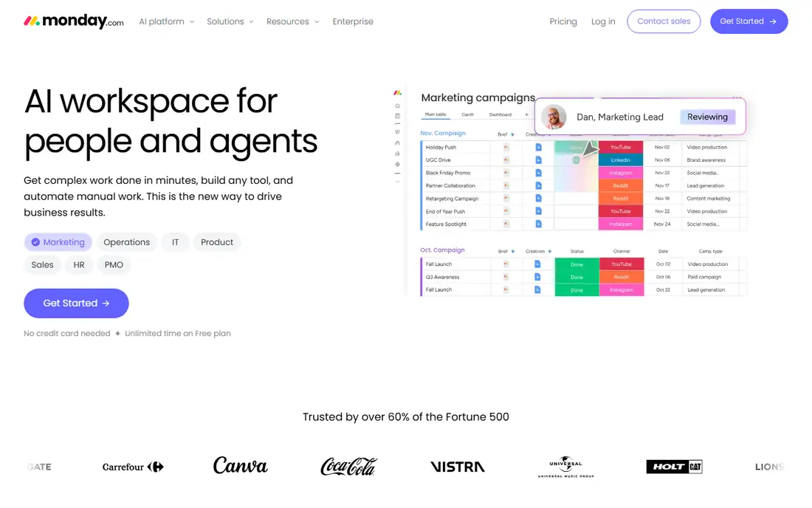812x508 pixels.
Task: Select the Product category chip
Action: tap(217, 242)
